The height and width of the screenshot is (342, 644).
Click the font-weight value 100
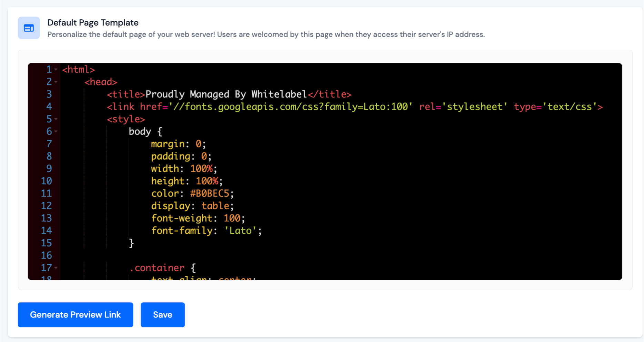pos(232,218)
